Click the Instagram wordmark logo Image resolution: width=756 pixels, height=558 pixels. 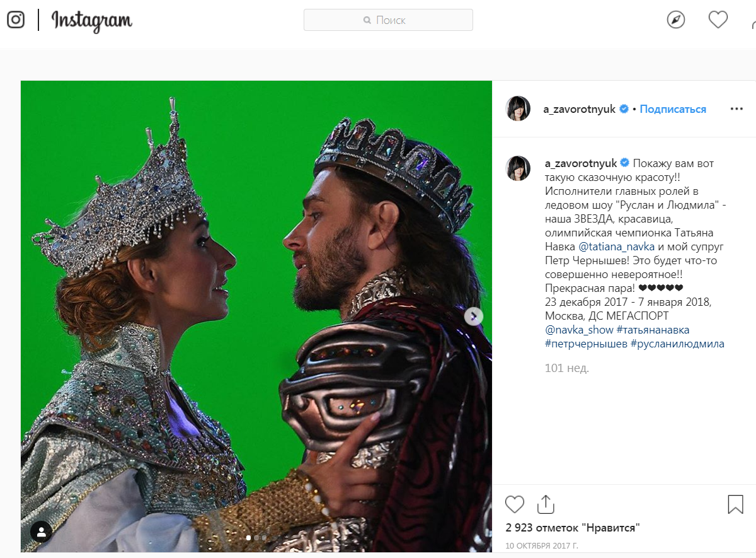92,20
